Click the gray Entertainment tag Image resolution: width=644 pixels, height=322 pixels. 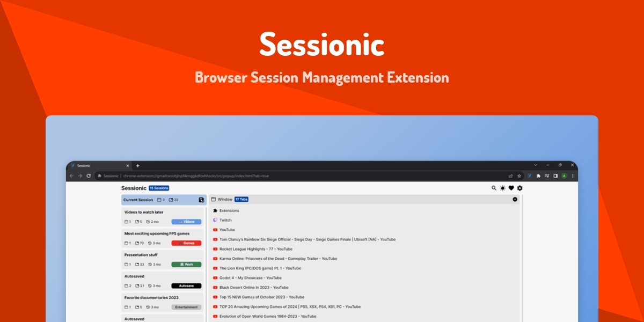(x=186, y=307)
